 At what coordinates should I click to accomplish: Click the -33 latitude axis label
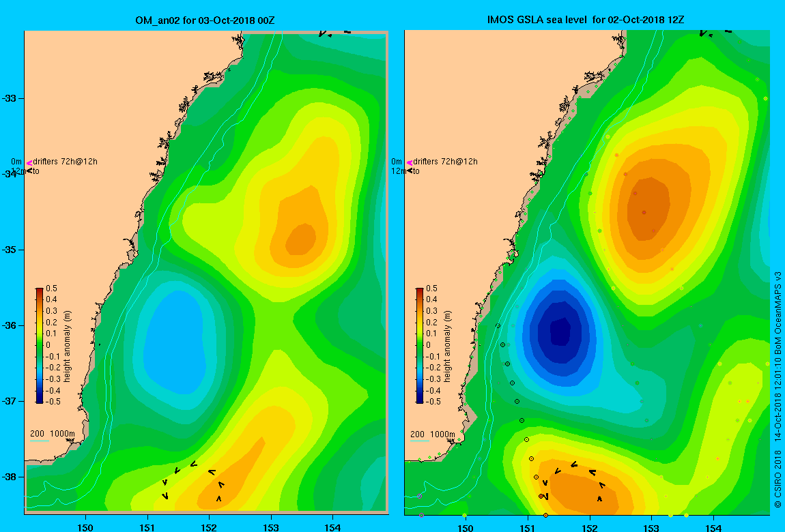click(9, 98)
